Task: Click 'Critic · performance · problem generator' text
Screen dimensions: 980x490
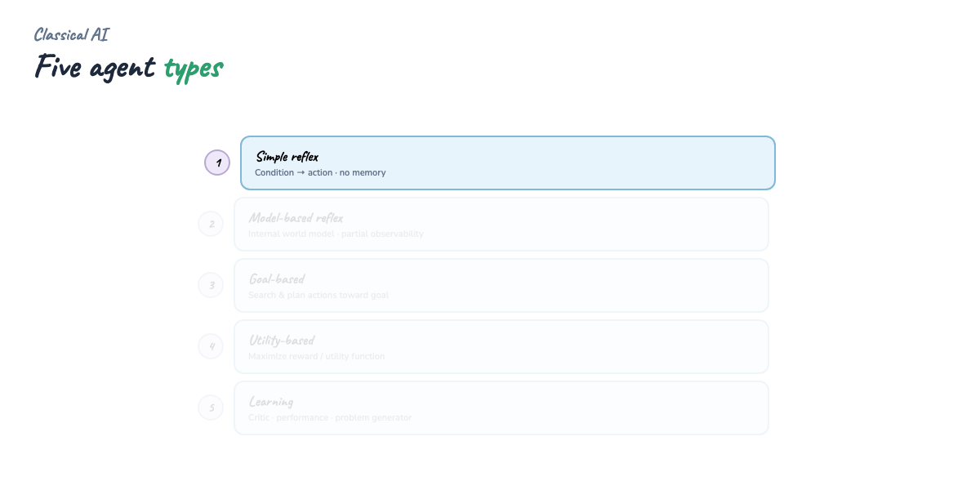Action: pyautogui.click(x=330, y=417)
